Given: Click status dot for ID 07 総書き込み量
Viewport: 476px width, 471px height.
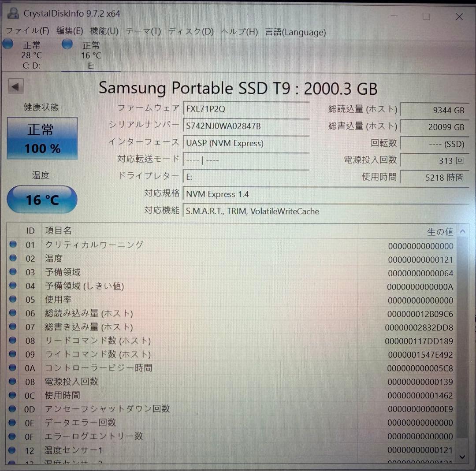Looking at the screenshot, I should pos(13,326).
